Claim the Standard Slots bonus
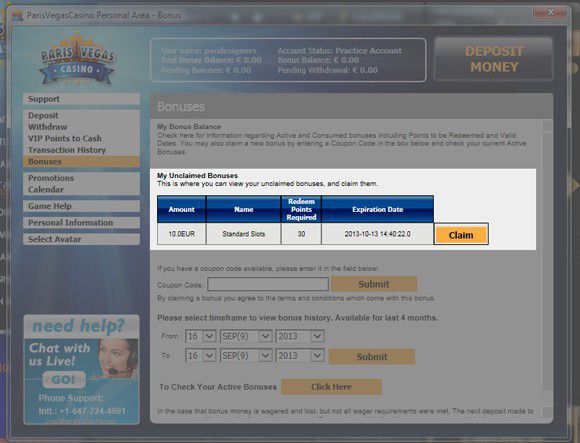Screen dimensions: 580x443 pyautogui.click(x=461, y=235)
